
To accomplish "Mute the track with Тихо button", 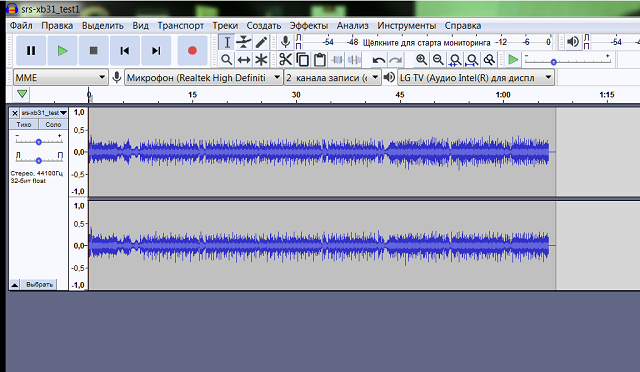I will pyautogui.click(x=24, y=124).
